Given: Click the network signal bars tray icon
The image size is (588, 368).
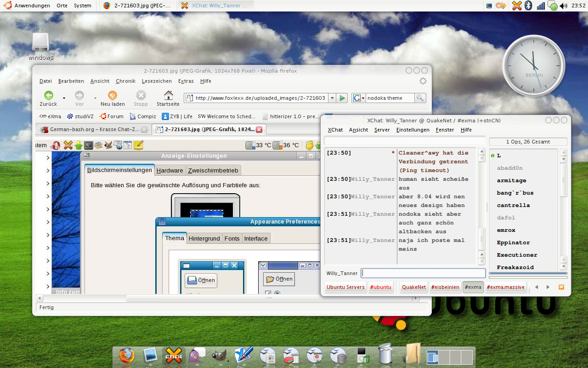Looking at the screenshot, I should 541,6.
